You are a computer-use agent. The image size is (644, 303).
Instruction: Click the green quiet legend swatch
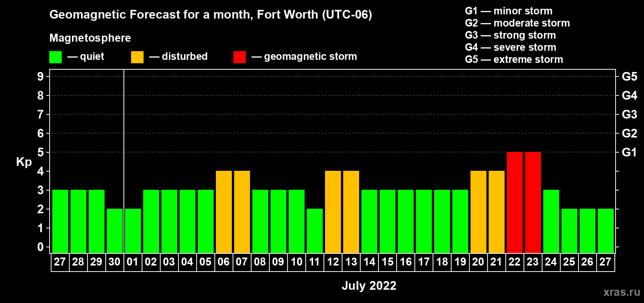coord(55,57)
